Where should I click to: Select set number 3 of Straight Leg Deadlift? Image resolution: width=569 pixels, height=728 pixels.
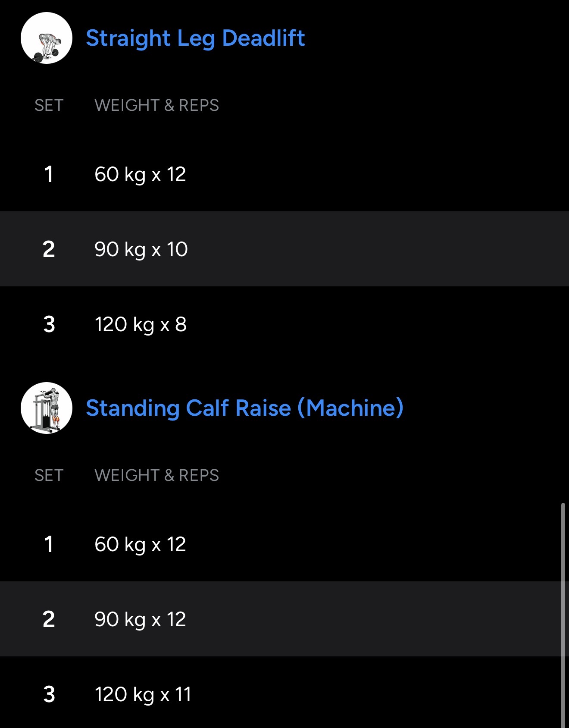pyautogui.click(x=49, y=324)
